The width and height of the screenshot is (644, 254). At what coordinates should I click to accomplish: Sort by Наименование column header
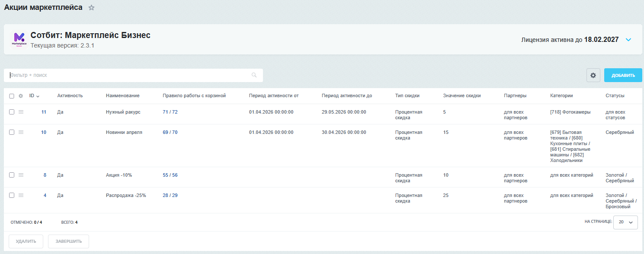pyautogui.click(x=122, y=96)
